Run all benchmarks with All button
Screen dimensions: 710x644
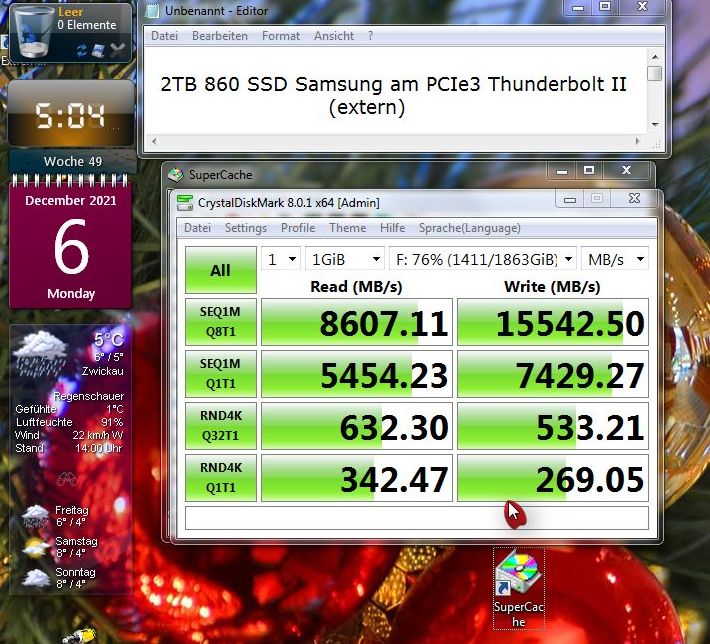221,270
